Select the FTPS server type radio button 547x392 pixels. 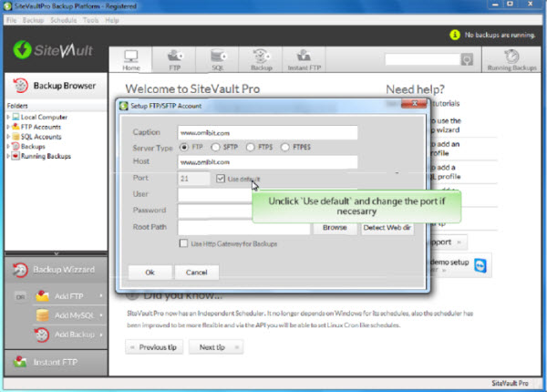point(250,147)
